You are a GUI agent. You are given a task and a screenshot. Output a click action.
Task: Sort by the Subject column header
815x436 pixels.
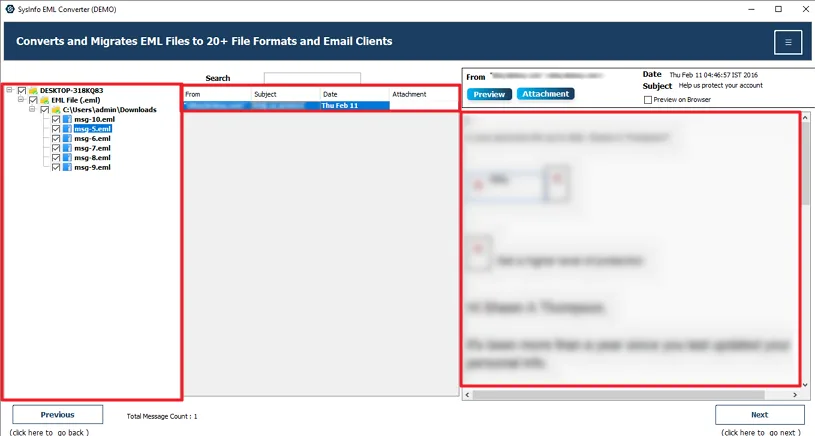[x=286, y=94]
